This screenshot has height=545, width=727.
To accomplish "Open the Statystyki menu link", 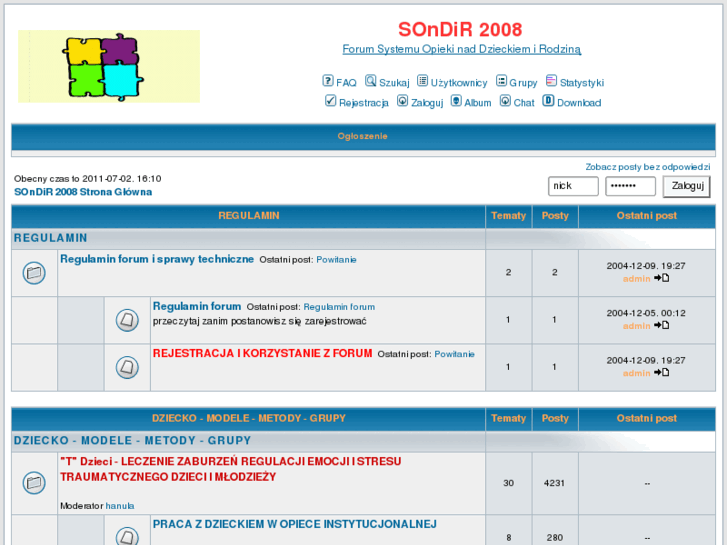I will click(582, 83).
